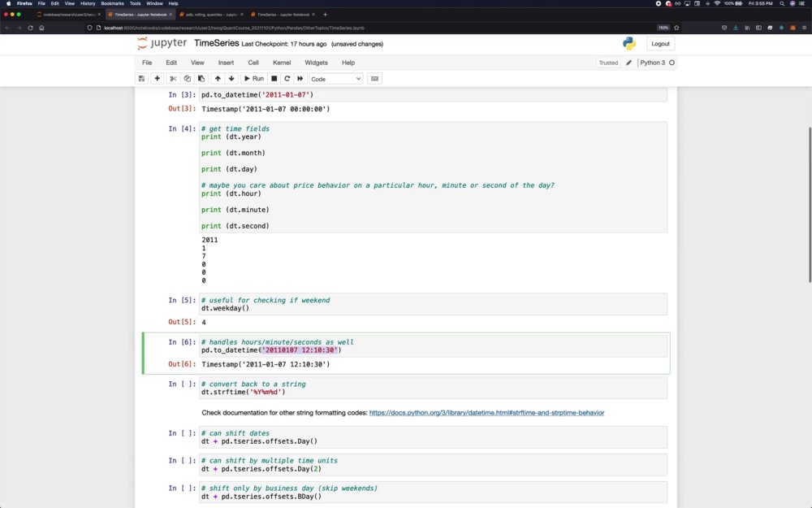Click into the offsets.BDay() cell
The image size is (812, 508).
[x=433, y=493]
